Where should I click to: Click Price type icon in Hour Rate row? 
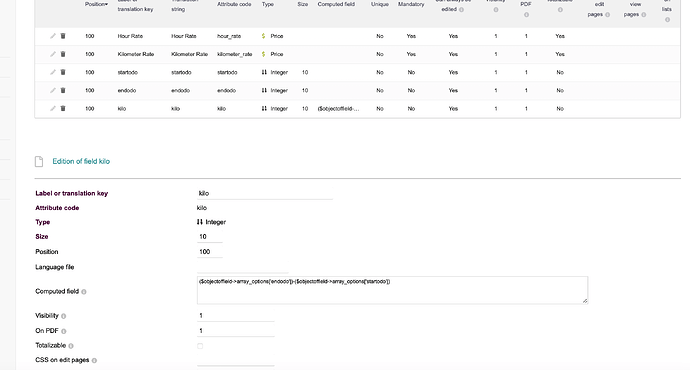click(264, 36)
